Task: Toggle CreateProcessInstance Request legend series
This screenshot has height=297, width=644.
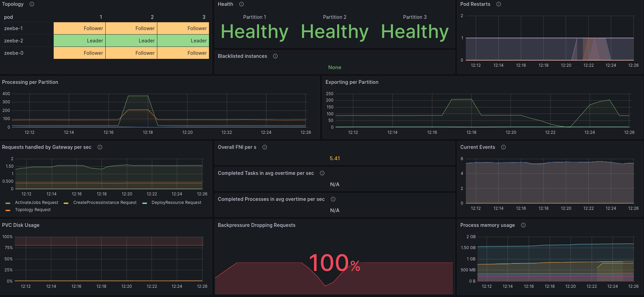Action: pos(105,203)
